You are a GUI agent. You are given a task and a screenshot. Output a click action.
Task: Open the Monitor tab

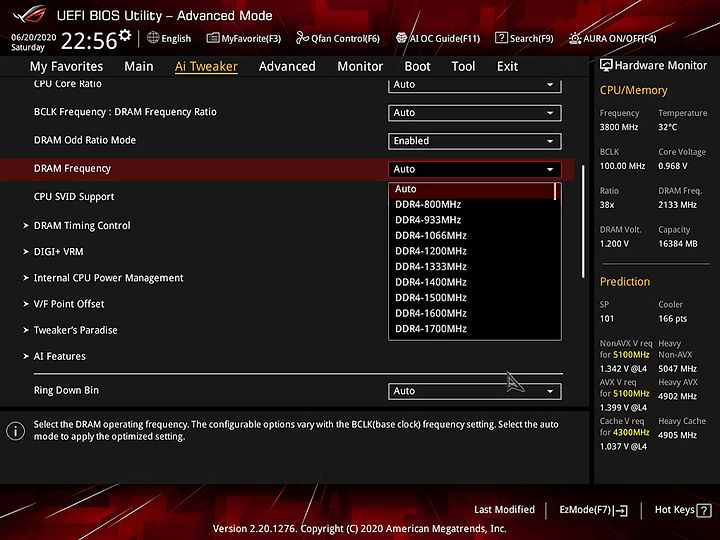click(360, 67)
